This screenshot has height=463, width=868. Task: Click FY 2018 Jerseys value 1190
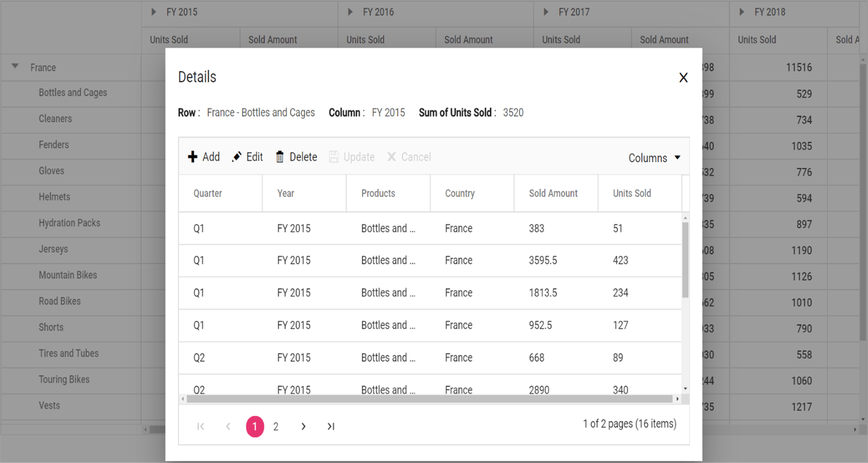778,250
